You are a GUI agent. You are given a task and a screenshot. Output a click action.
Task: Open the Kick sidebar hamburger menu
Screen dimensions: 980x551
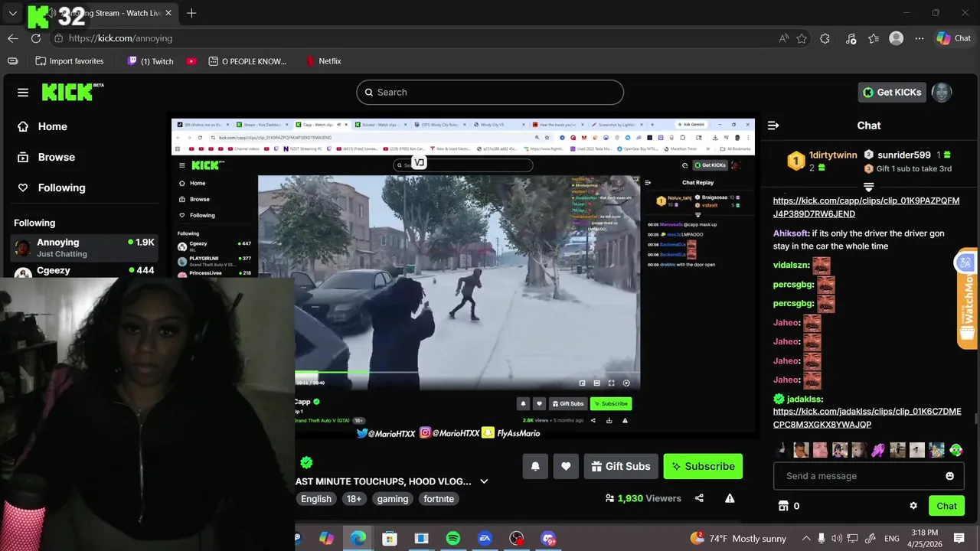[x=23, y=93]
